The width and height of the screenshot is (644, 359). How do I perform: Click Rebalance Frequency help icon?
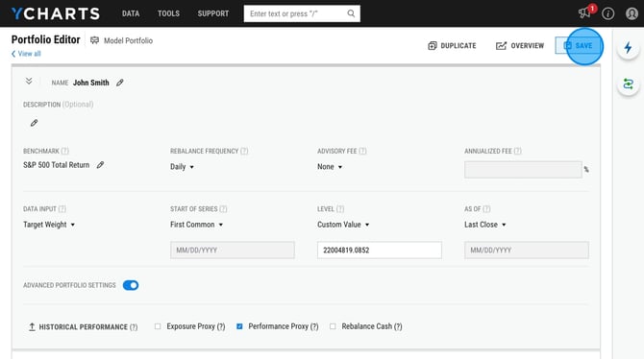[x=244, y=151]
